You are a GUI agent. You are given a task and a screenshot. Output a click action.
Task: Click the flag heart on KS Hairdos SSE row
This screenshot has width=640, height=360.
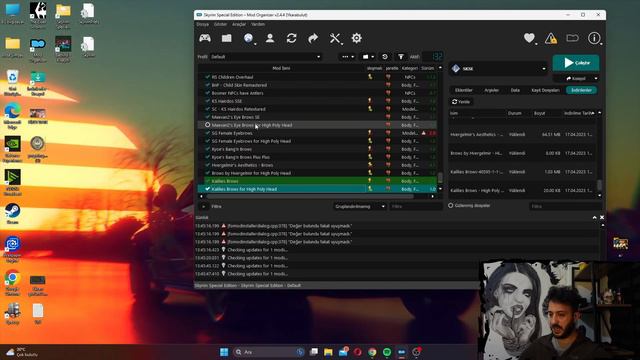point(388,101)
